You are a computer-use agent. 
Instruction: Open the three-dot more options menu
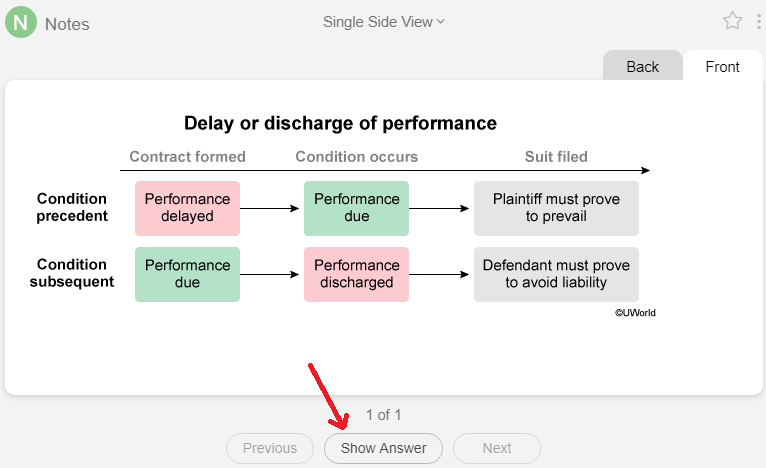click(x=758, y=21)
